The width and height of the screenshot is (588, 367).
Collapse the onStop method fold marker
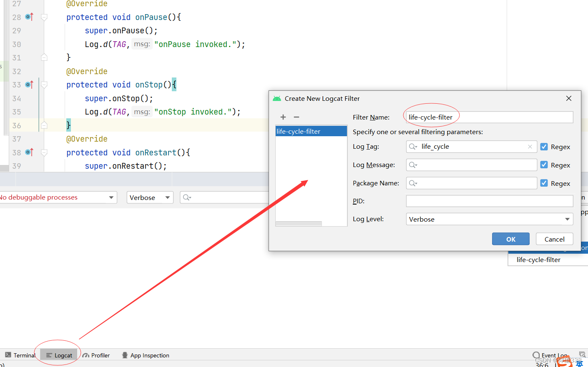(x=44, y=85)
